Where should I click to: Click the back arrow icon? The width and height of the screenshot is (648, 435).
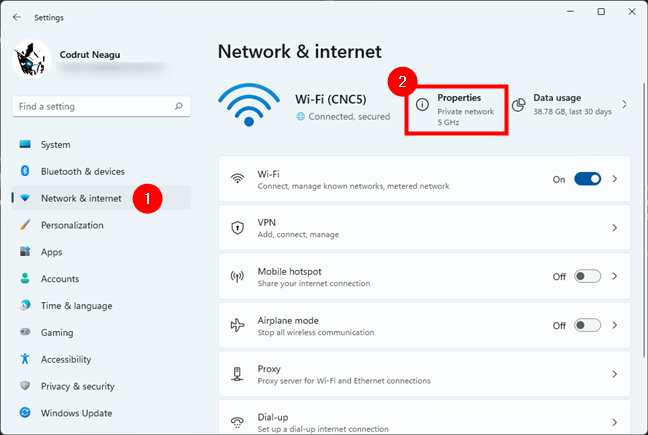click(17, 17)
